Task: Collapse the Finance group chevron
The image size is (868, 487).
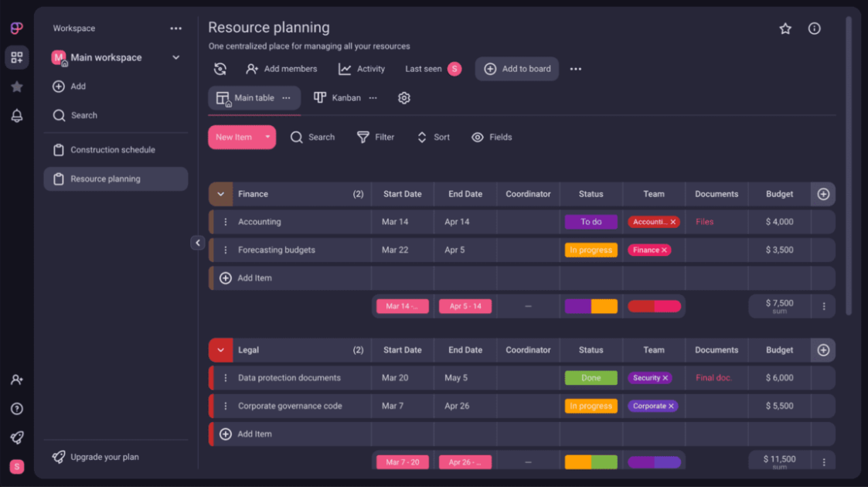Action: 220,194
